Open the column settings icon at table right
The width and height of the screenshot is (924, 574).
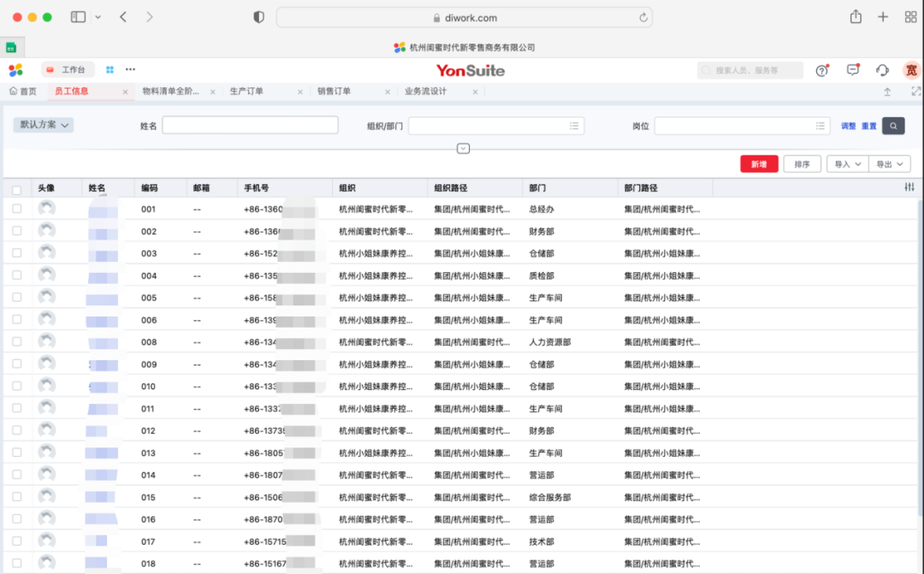coord(909,187)
